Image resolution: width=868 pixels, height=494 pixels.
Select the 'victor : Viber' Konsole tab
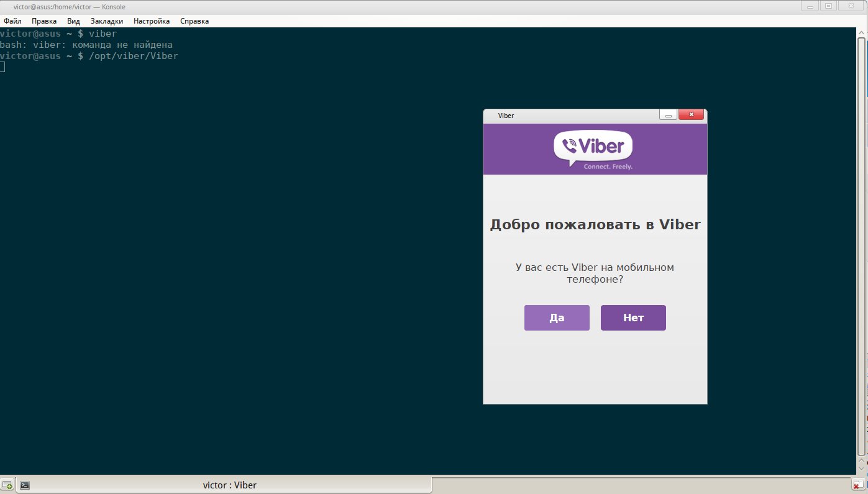point(224,485)
